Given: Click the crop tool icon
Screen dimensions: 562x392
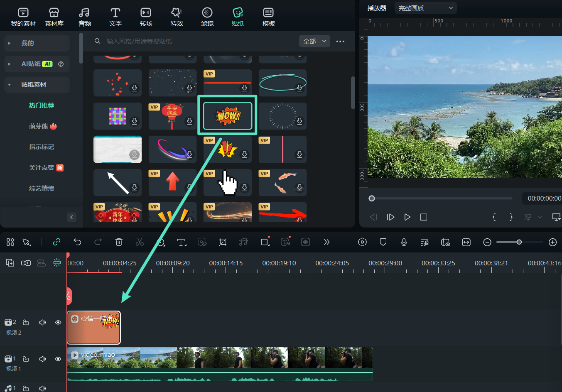Looking at the screenshot, I should pos(223,242).
